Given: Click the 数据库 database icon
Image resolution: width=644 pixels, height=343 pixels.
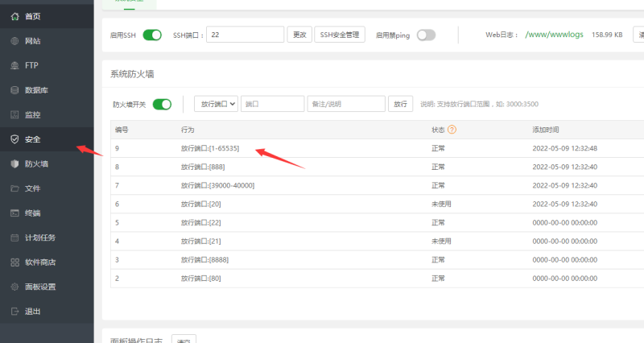Looking at the screenshot, I should pyautogui.click(x=14, y=90).
